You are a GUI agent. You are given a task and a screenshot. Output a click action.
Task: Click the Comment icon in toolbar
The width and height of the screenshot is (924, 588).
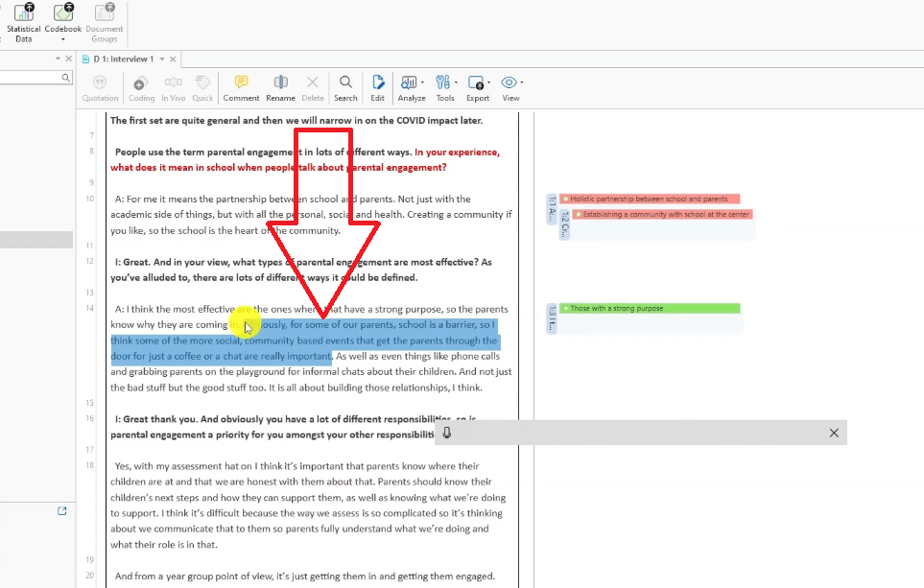pos(241,87)
